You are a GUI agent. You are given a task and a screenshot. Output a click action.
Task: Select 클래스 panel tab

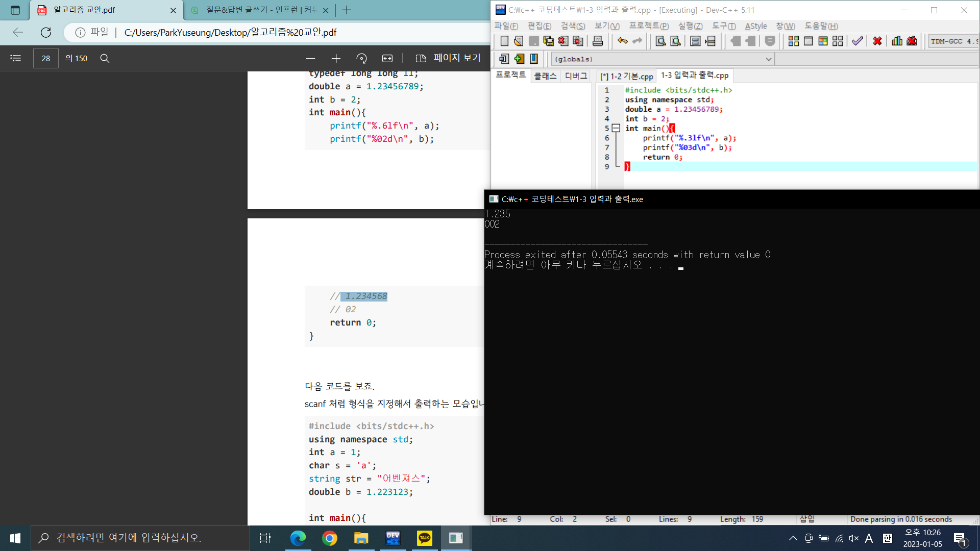click(545, 76)
